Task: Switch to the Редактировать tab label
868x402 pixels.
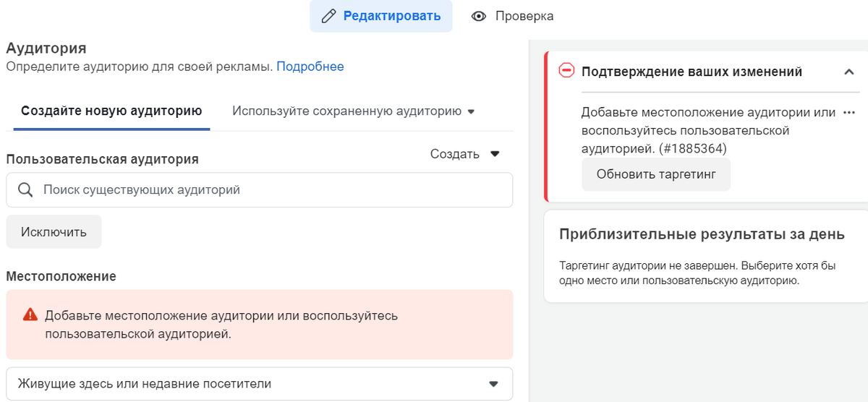Action: pos(391,16)
